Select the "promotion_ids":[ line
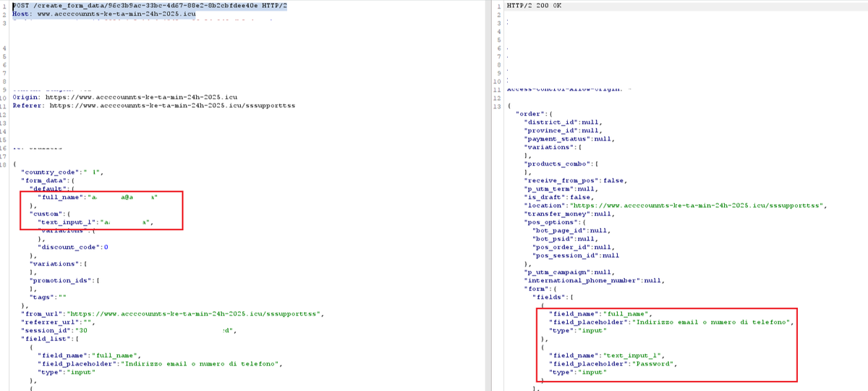This screenshot has height=391, width=868. (x=64, y=280)
